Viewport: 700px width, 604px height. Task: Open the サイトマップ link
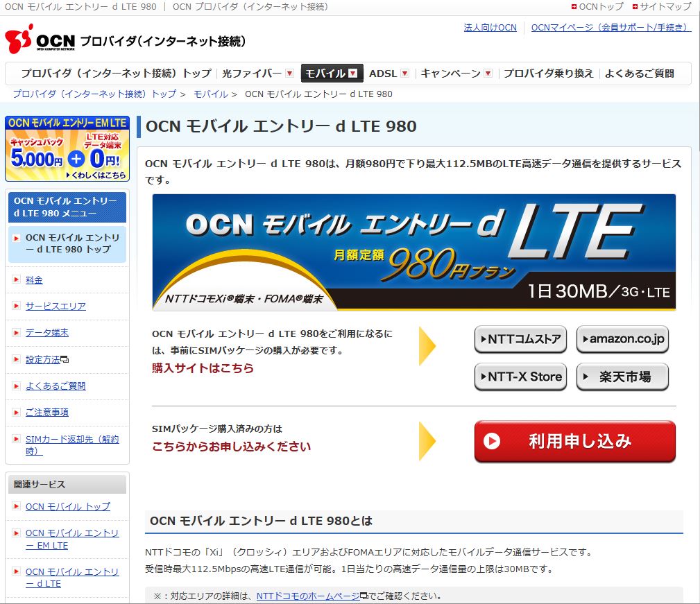(665, 7)
